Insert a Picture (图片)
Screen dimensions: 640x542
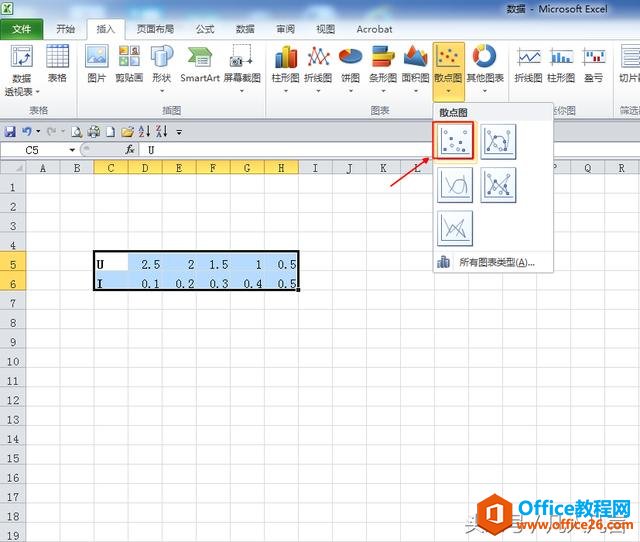[x=97, y=64]
